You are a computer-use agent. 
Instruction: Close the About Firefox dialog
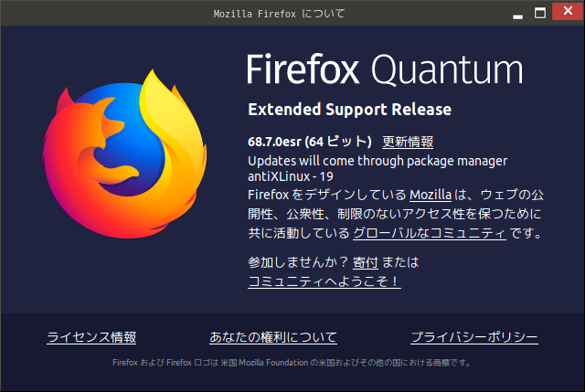click(x=568, y=11)
